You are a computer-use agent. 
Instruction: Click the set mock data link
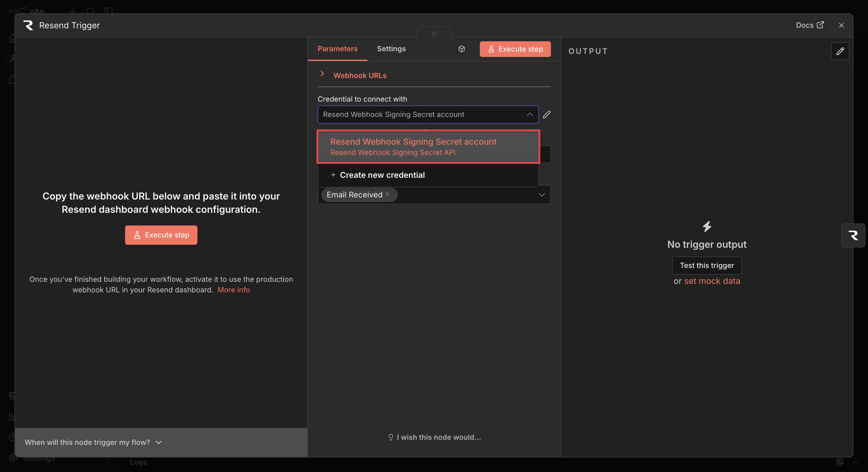712,281
